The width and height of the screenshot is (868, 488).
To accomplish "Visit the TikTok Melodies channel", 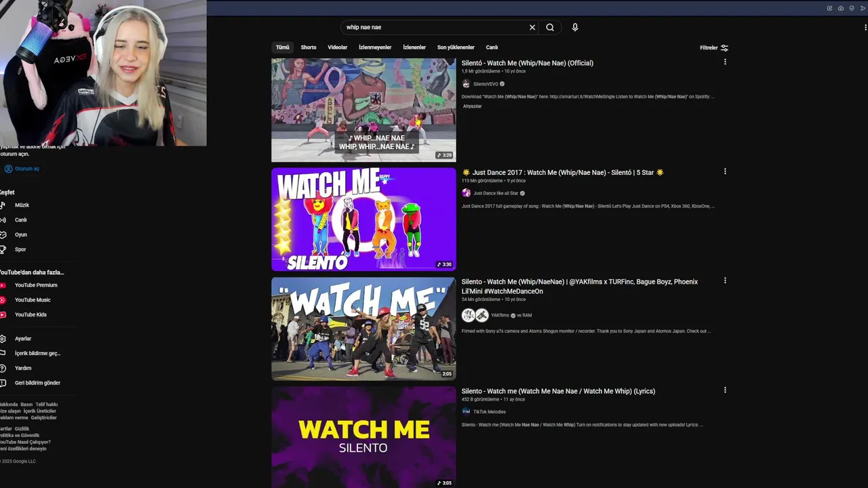I will [489, 411].
